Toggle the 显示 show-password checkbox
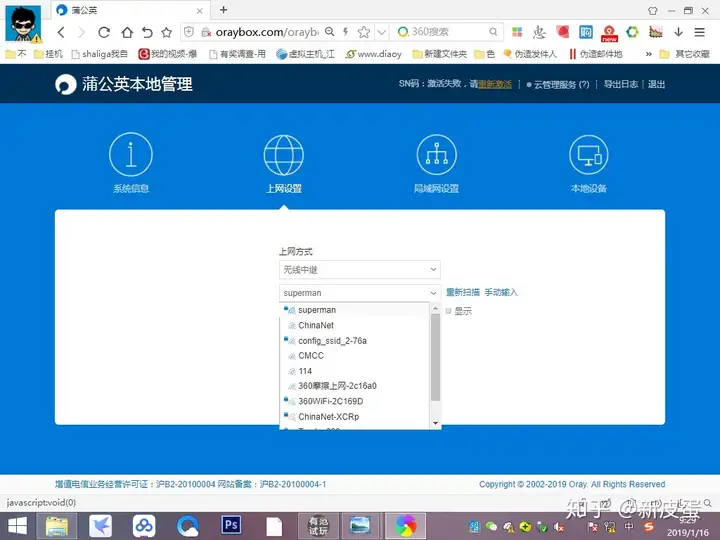This screenshot has height=540, width=720. tap(449, 311)
